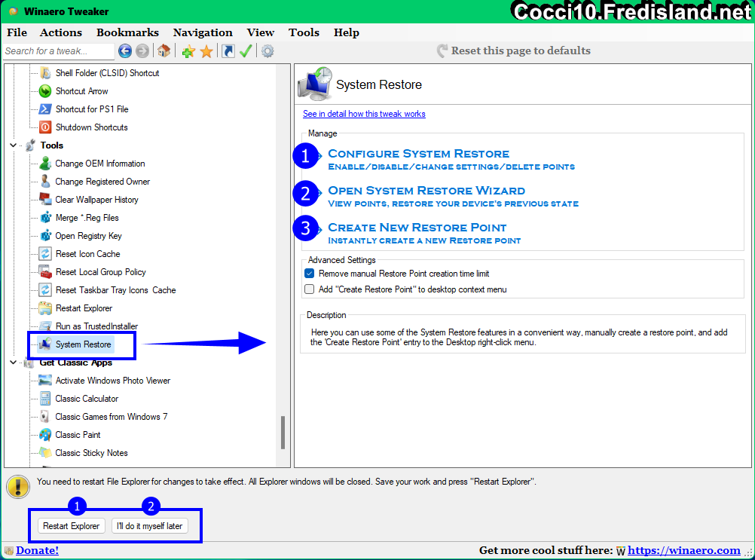Collapse the Tools tree section

[13, 145]
